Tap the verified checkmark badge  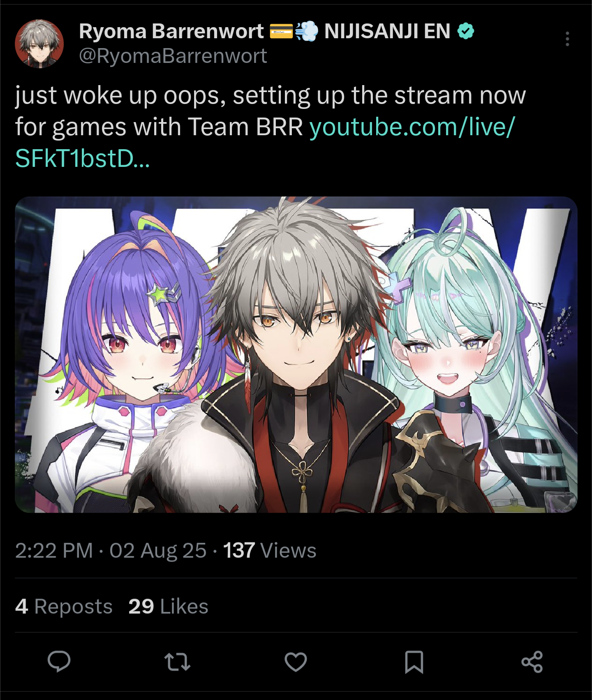[x=466, y=31]
